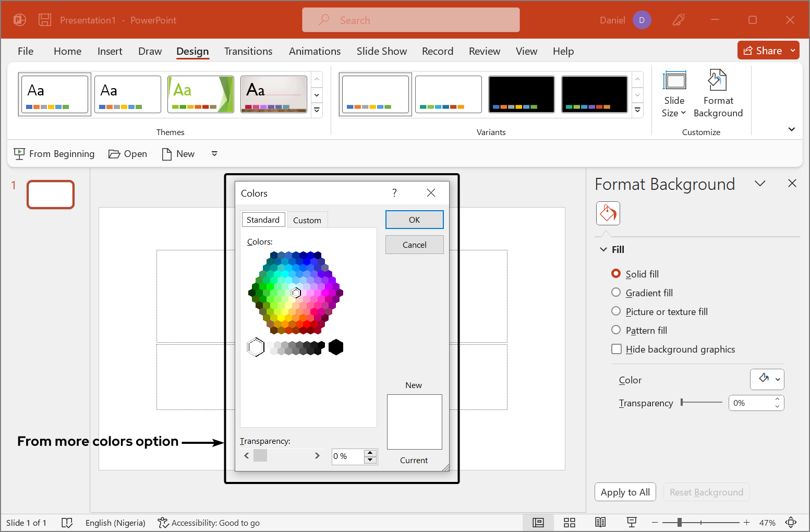Select the Gradient fill radio button
Viewport: 810px width, 532px height.
tap(616, 293)
